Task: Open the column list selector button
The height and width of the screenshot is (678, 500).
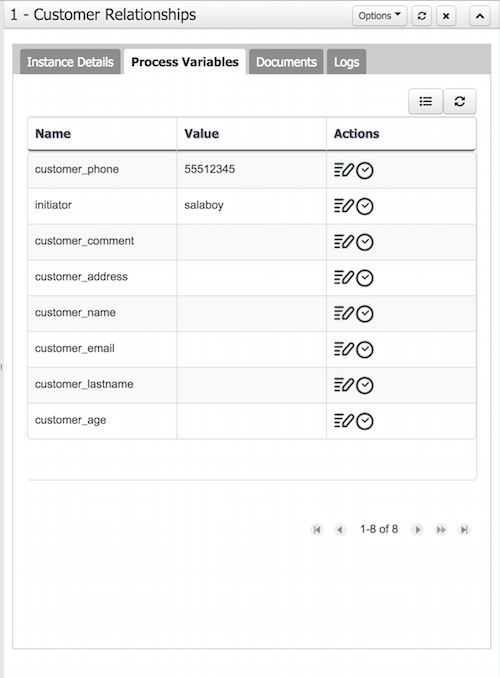Action: click(426, 101)
